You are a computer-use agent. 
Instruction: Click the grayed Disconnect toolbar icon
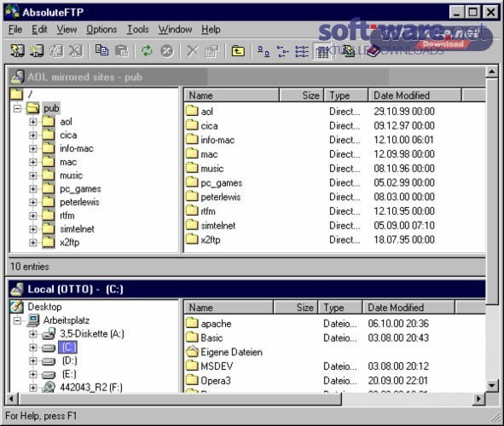tap(76, 51)
